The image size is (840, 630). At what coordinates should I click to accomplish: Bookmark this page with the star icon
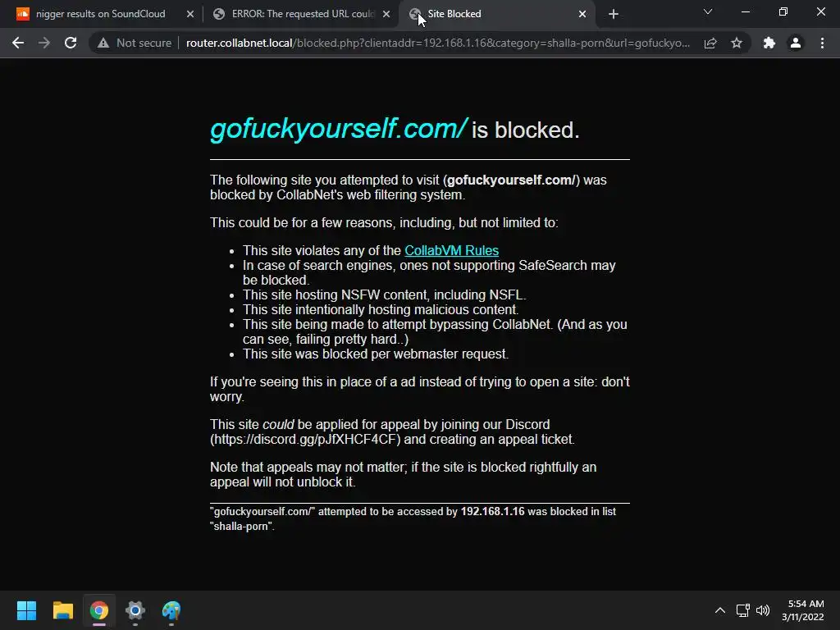coord(737,43)
